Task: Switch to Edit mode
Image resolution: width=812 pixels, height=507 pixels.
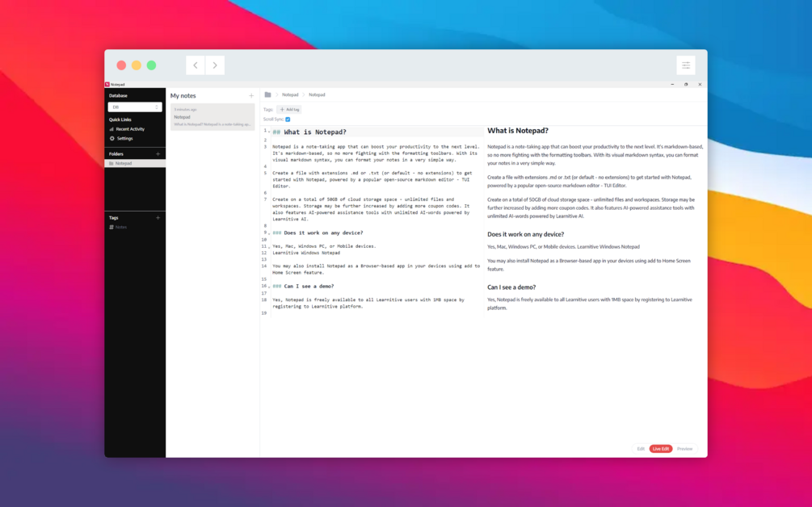Action: [641, 449]
